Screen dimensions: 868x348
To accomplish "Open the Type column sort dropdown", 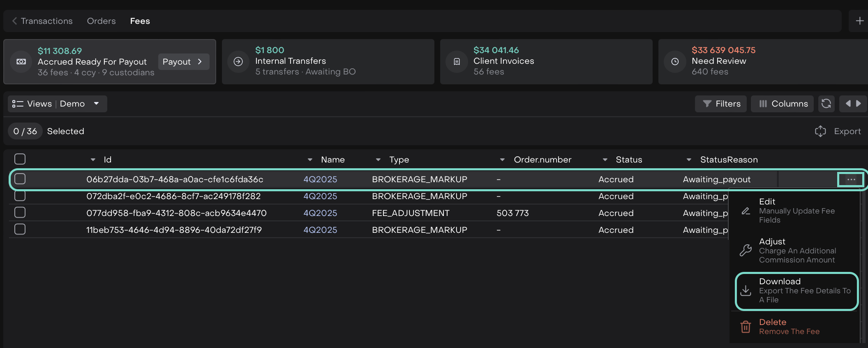I will pyautogui.click(x=378, y=160).
